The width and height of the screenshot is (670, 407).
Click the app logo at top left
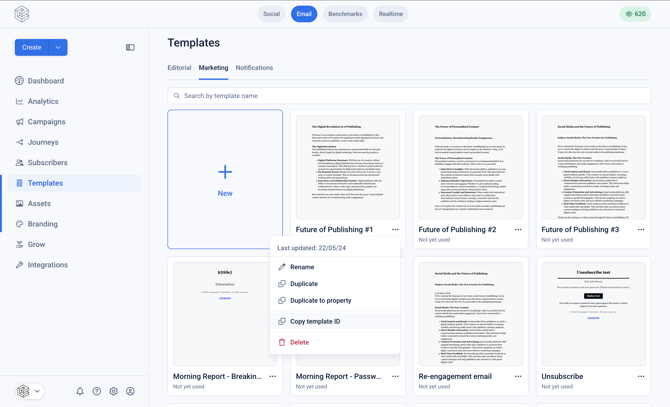point(22,14)
